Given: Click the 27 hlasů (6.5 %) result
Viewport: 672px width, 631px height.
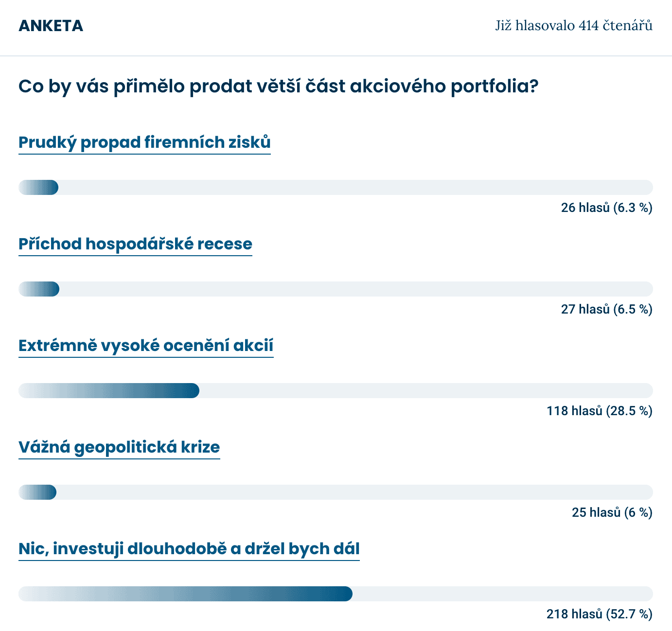Looking at the screenshot, I should (x=606, y=310).
